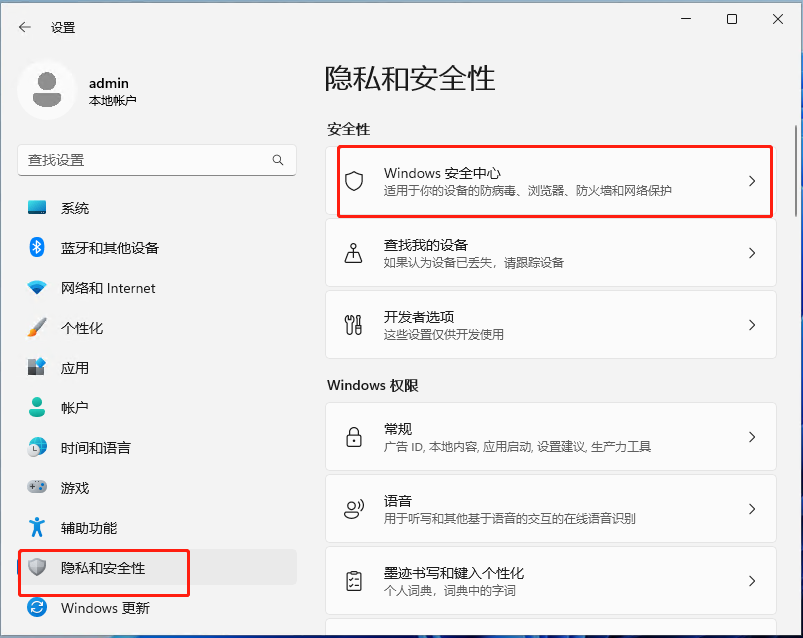Viewport: 803px width, 638px height.
Task: Click the 应用 apps icon
Action: [37, 367]
